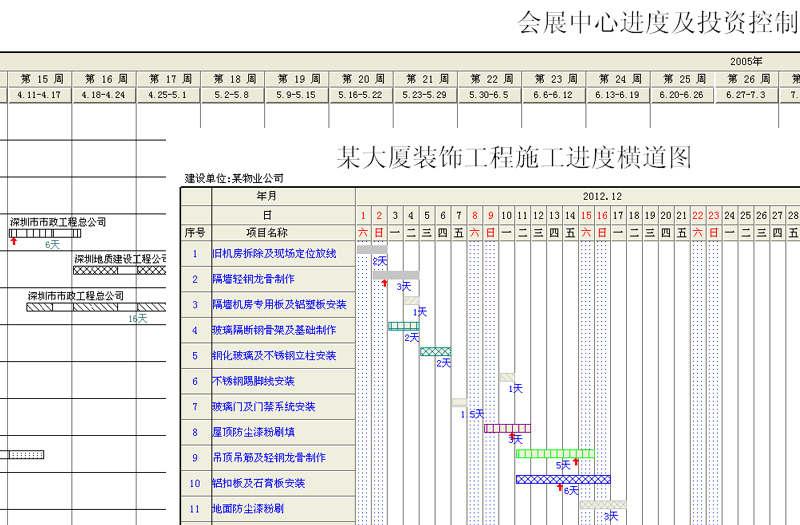Open task 不锈钢踢脚线安装

pos(253,381)
